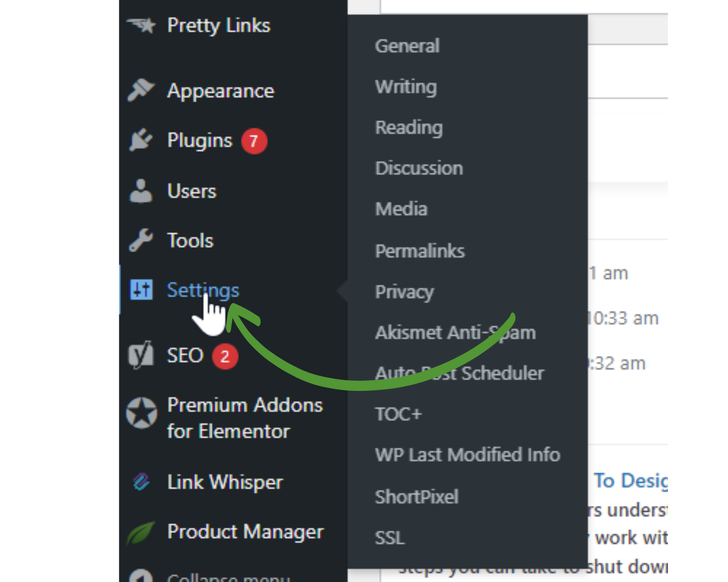The image size is (728, 582).
Task: Select the Link Whisper chain icon
Action: point(141,482)
